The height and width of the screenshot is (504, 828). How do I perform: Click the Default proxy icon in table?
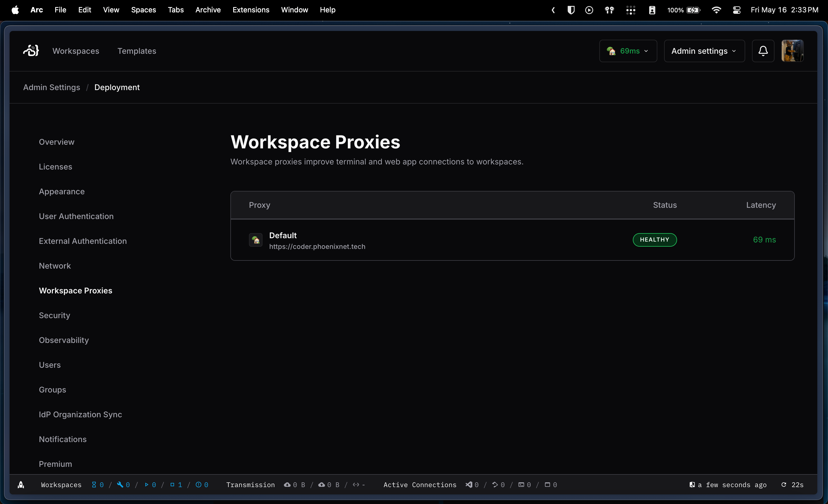[x=255, y=240]
